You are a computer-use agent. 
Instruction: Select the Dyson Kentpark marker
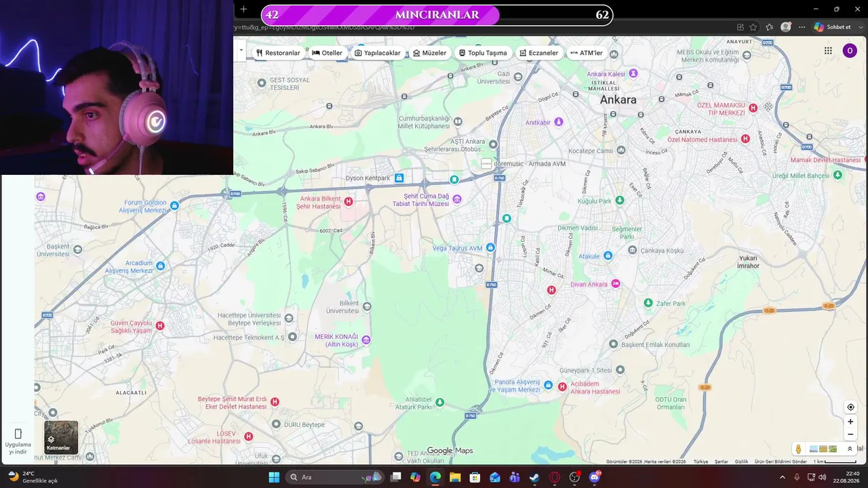[399, 178]
